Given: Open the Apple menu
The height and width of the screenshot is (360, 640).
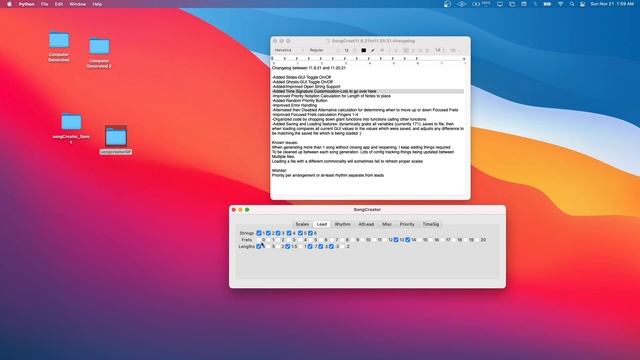Looking at the screenshot, I should [9, 4].
